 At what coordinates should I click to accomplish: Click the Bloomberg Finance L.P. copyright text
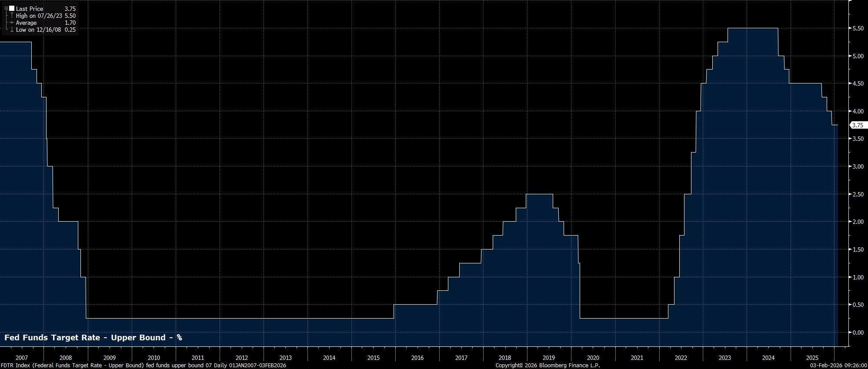tap(548, 366)
